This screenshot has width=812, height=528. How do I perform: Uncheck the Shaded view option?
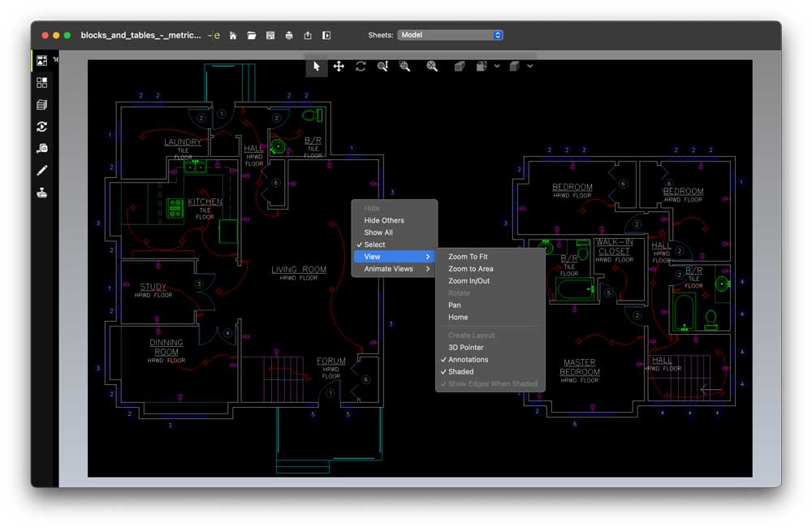tap(460, 372)
